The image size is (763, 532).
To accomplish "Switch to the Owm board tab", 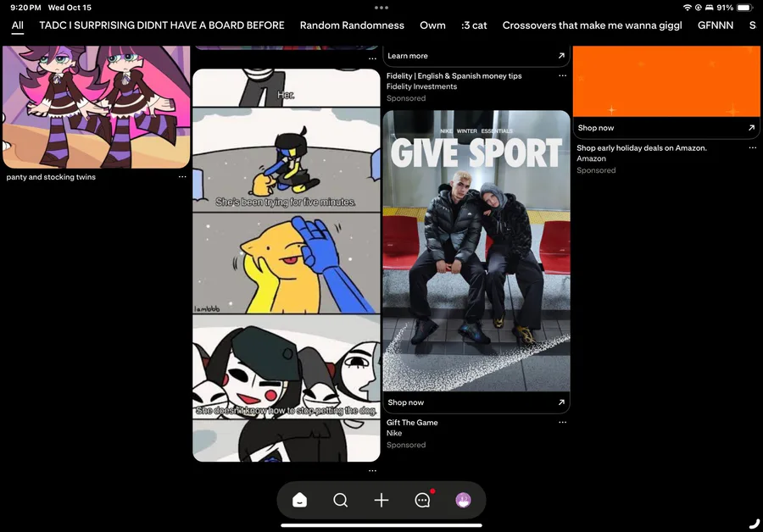I will 432,25.
